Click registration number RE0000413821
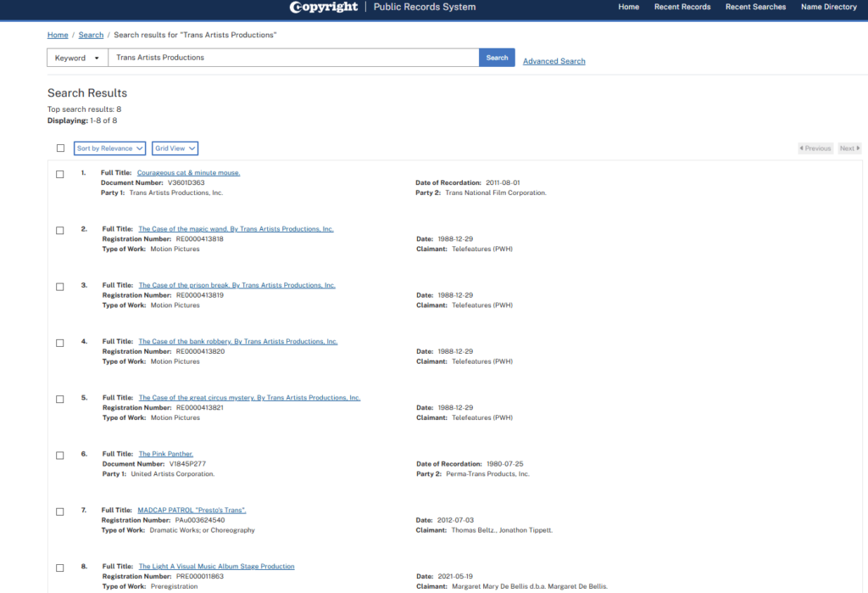This screenshot has height=593, width=868. (200, 408)
